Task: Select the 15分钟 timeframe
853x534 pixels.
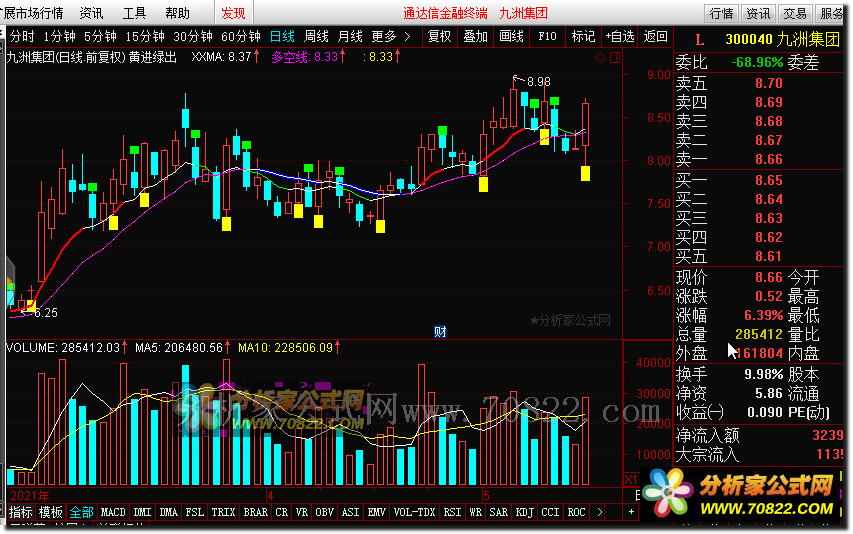Action: pyautogui.click(x=145, y=36)
